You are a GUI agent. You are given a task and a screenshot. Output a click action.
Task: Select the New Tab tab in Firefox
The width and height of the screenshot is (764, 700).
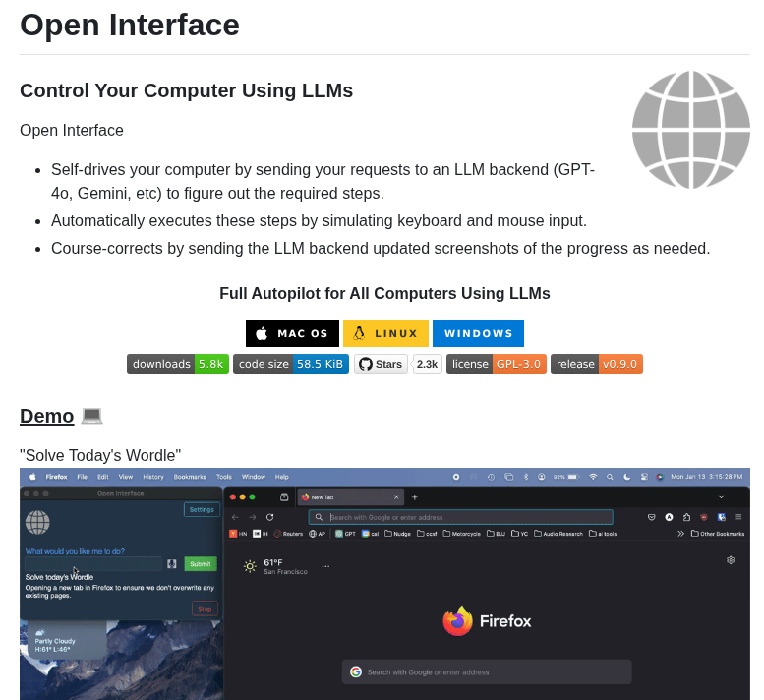[350, 496]
